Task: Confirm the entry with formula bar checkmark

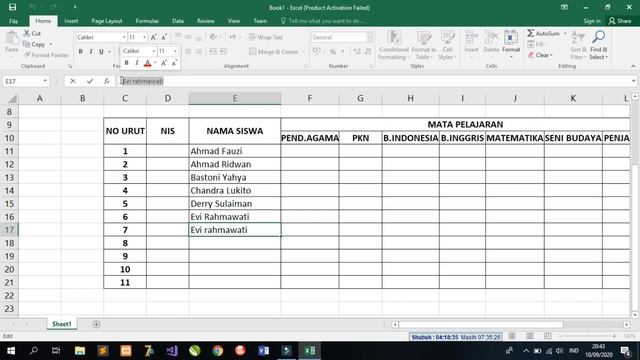Action: (x=89, y=81)
